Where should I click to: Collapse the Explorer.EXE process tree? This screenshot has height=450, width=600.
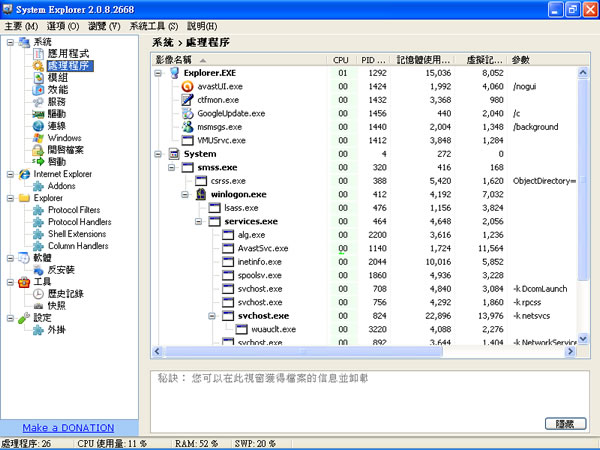coord(159,73)
